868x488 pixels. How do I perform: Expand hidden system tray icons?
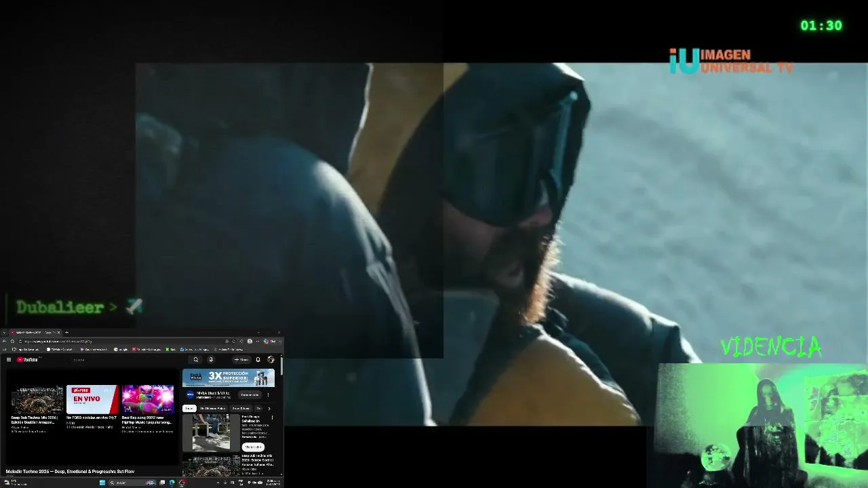(x=218, y=483)
